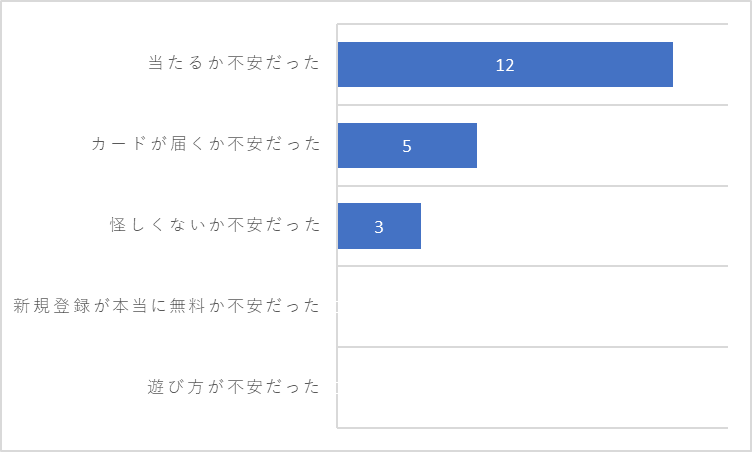Click the data label 5
752x452 pixels.
(x=407, y=146)
